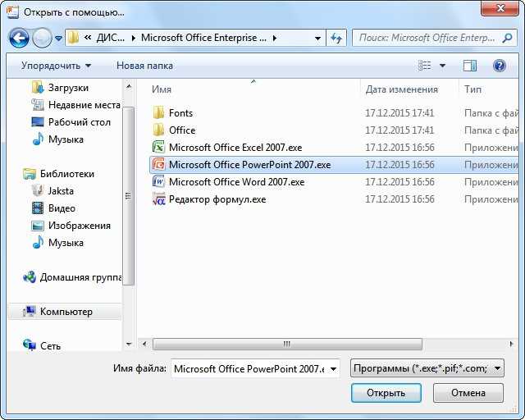
Task: Select Microsoft Office Enterprise path segment
Action: point(203,38)
